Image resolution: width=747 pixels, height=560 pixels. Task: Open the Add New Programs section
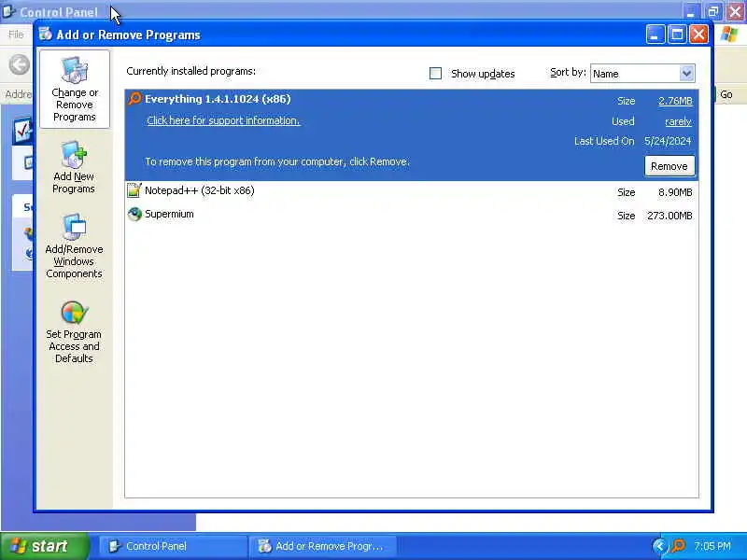(x=74, y=168)
